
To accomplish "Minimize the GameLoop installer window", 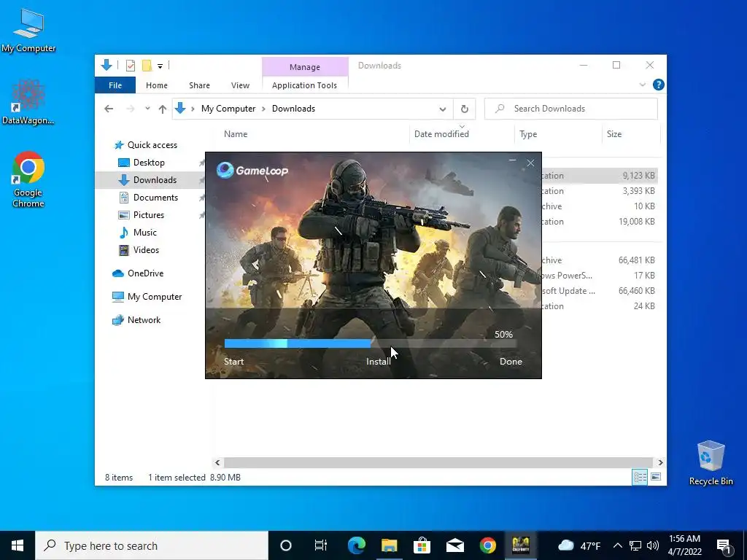I will coord(512,163).
